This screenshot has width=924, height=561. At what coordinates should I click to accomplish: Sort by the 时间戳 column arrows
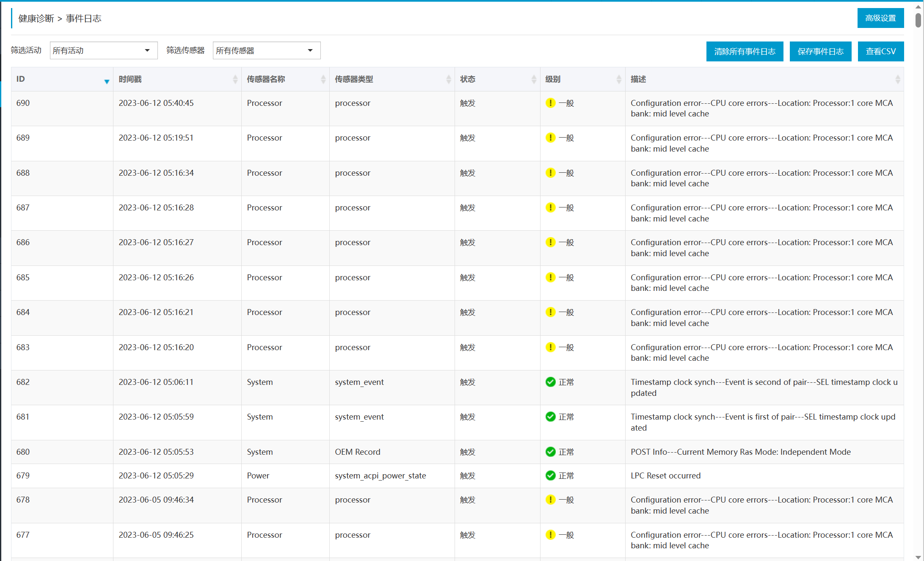point(235,79)
